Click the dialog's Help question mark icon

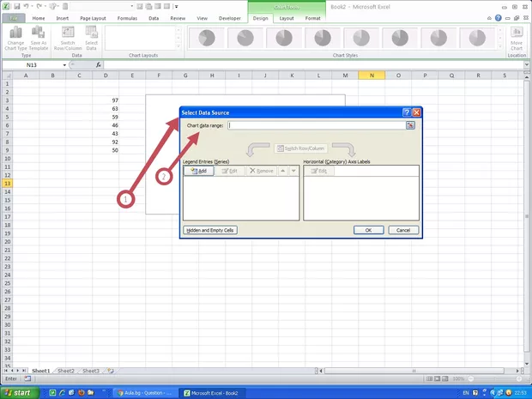tap(406, 112)
